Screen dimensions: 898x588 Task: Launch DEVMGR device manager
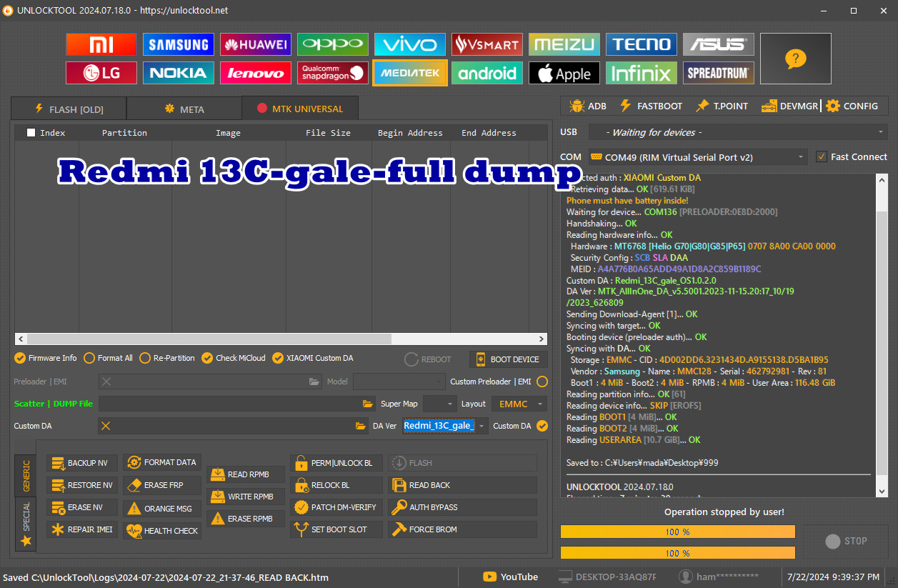tap(789, 106)
